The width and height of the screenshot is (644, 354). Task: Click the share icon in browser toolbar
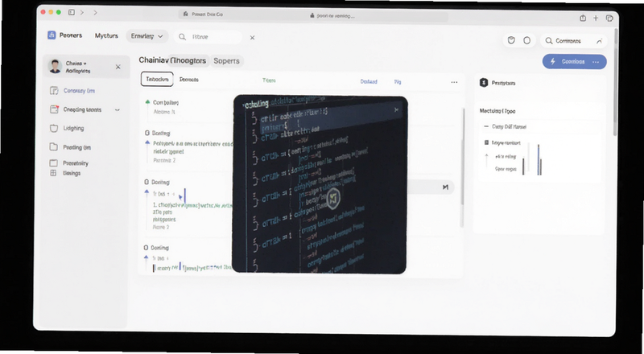tap(583, 18)
